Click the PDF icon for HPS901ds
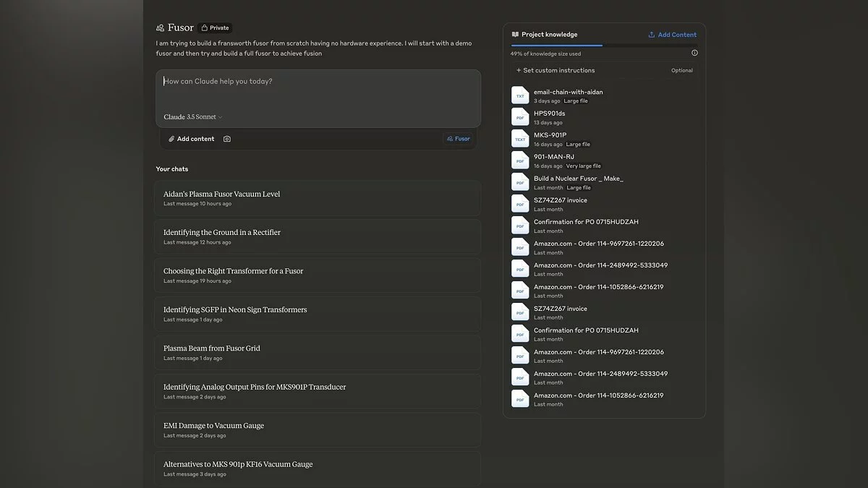The height and width of the screenshot is (488, 868). 520,117
